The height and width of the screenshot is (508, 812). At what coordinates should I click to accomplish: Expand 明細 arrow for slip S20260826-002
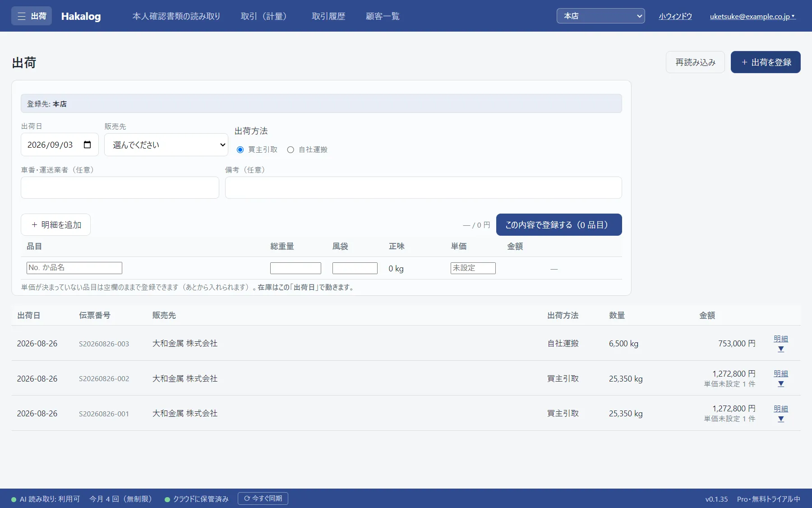point(781,384)
